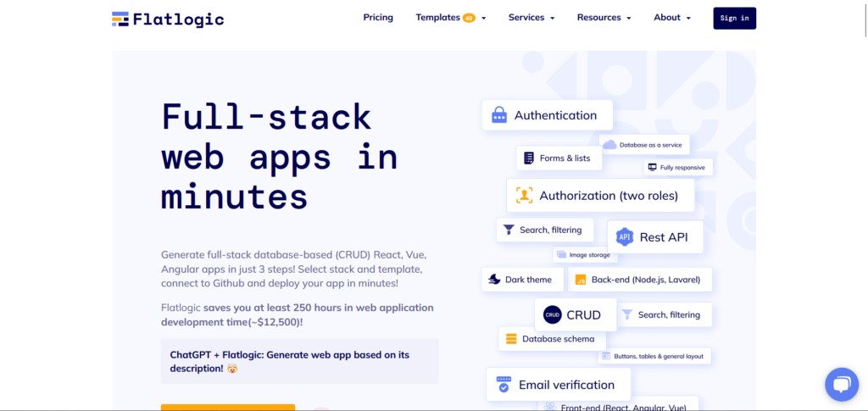This screenshot has width=868, height=411.
Task: Click the Database schema stack icon
Action: point(511,339)
